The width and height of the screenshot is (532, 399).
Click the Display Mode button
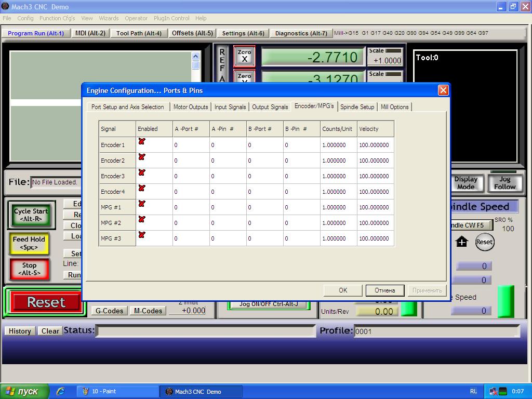(x=466, y=183)
